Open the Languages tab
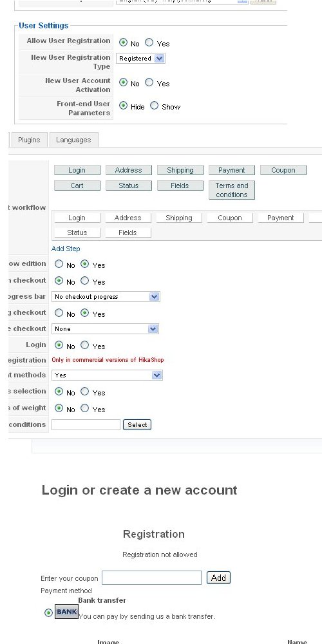 tap(73, 140)
